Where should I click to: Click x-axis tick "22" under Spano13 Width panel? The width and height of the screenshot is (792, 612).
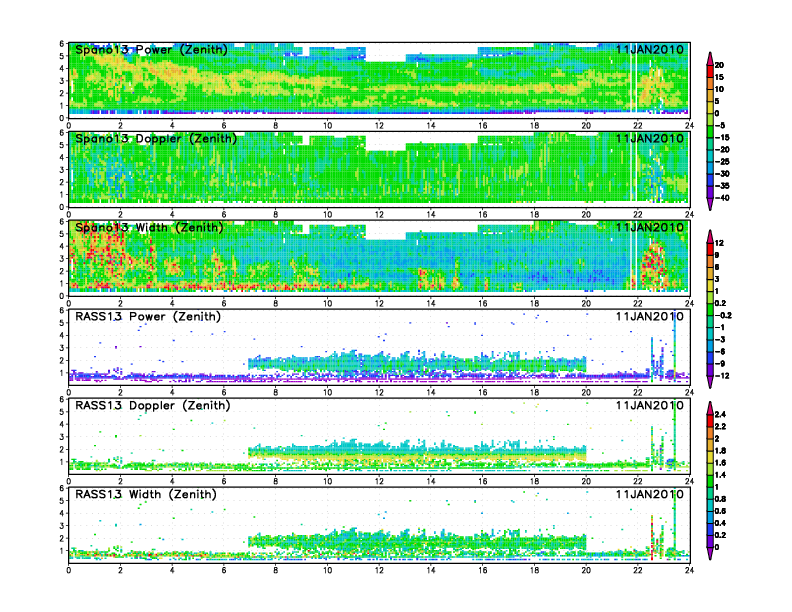click(x=637, y=303)
